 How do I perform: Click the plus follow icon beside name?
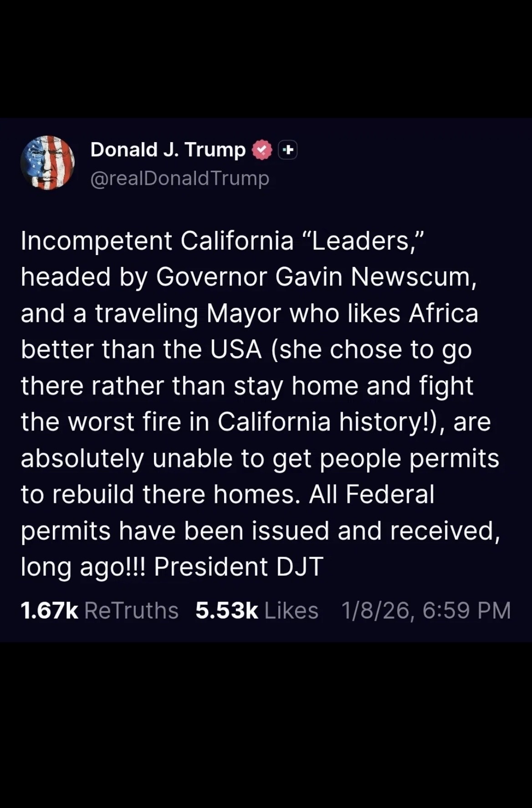pos(288,150)
